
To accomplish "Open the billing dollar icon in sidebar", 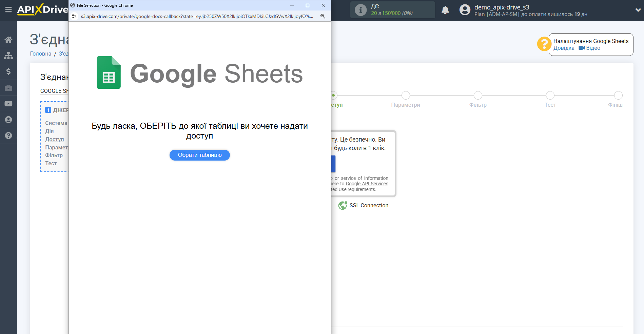I will [x=8, y=71].
